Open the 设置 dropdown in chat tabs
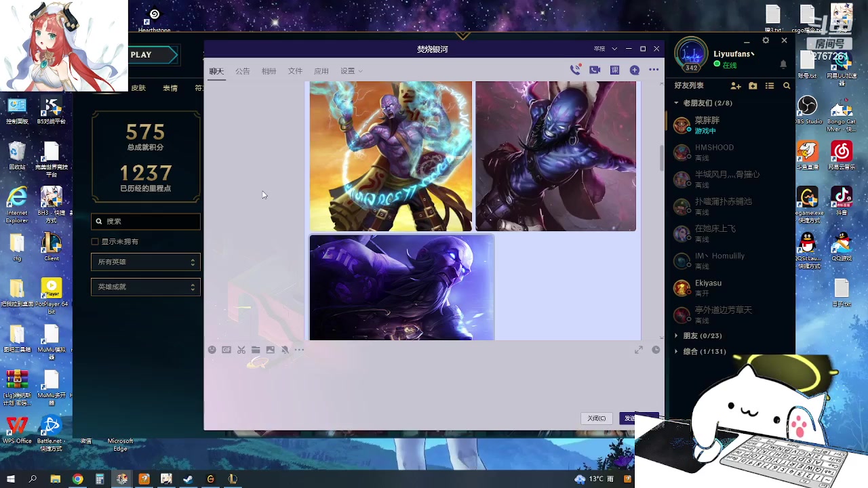This screenshot has width=868, height=488. tap(351, 71)
